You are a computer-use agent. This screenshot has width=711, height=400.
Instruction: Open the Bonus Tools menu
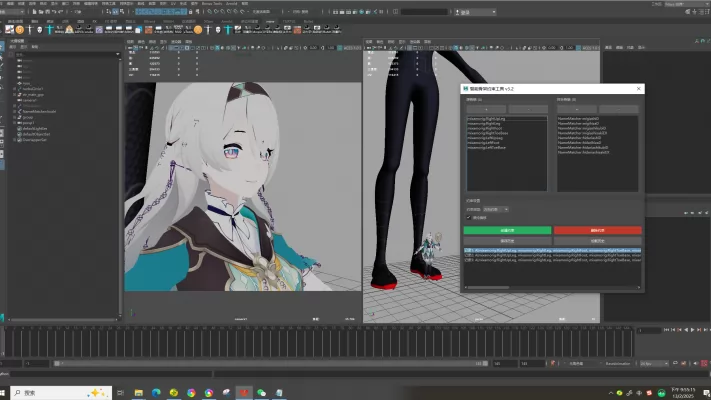[212, 3]
